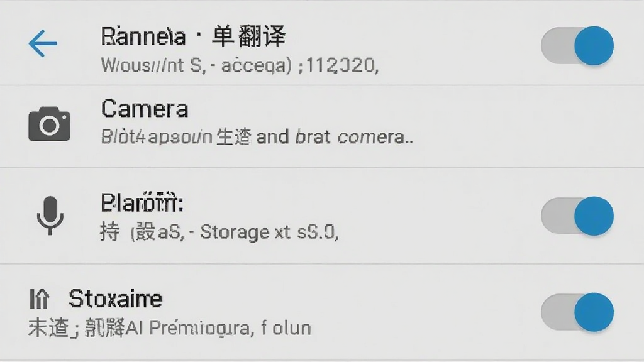Disable the microphone permission switch

point(577,216)
